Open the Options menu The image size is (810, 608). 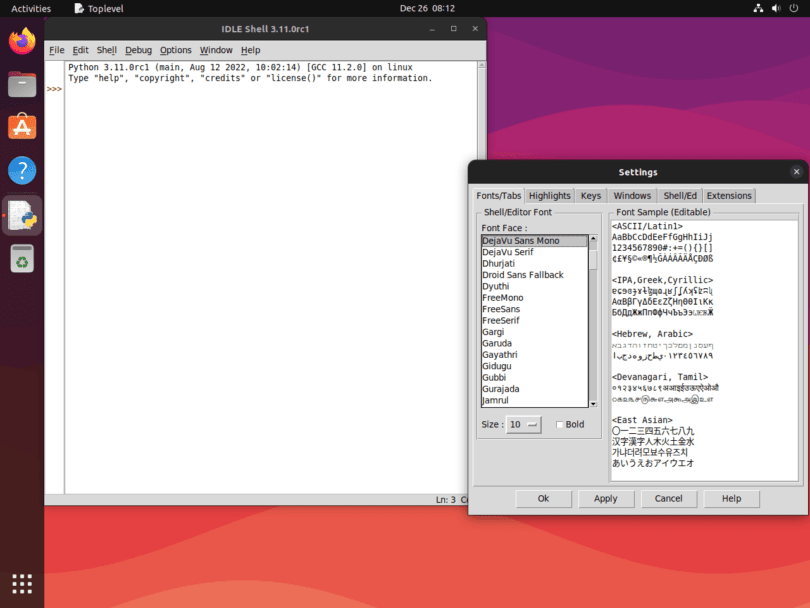click(175, 50)
